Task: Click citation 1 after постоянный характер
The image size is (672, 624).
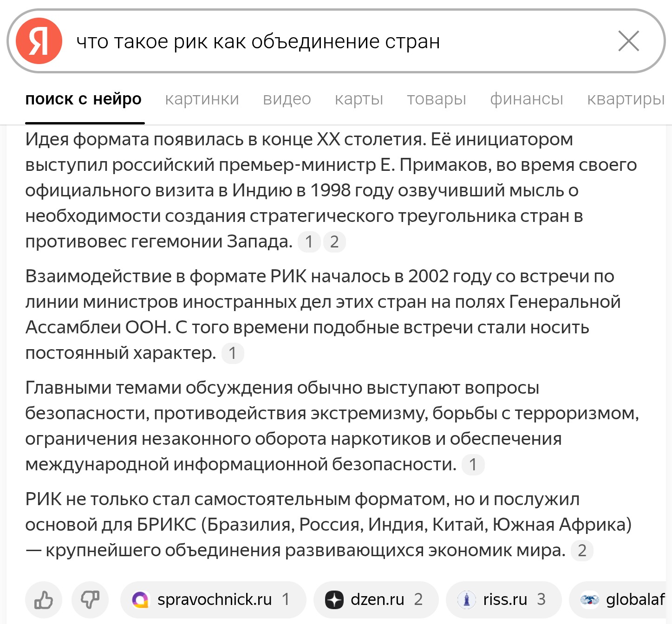Action: click(x=233, y=353)
